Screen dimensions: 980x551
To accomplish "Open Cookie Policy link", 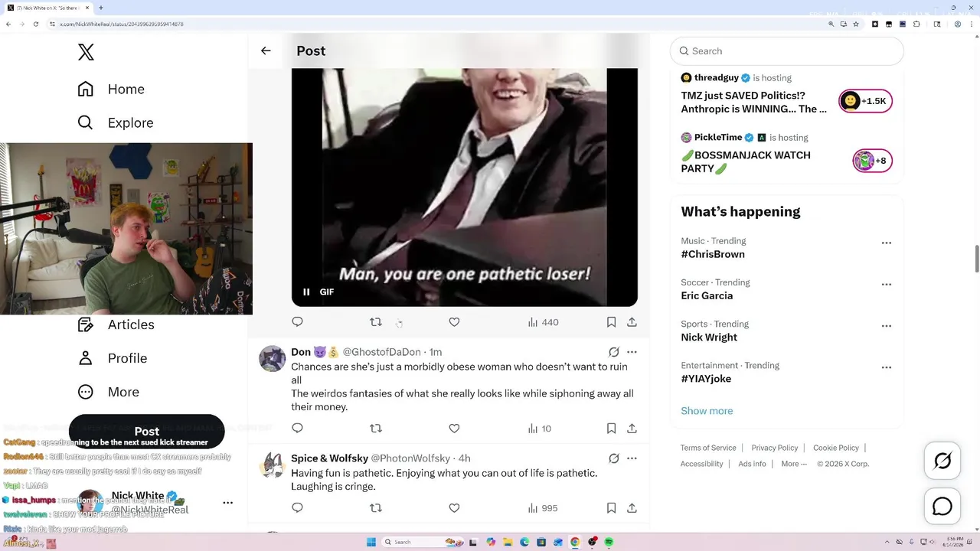I will click(x=836, y=448).
